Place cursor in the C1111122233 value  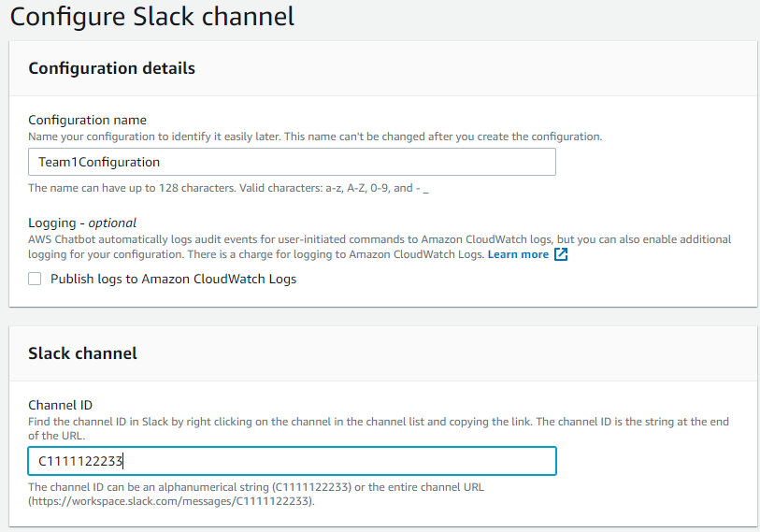point(79,461)
